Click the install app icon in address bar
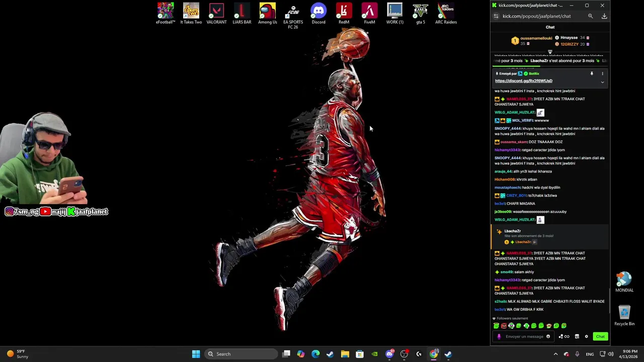This screenshot has height=362, width=644. (604, 16)
